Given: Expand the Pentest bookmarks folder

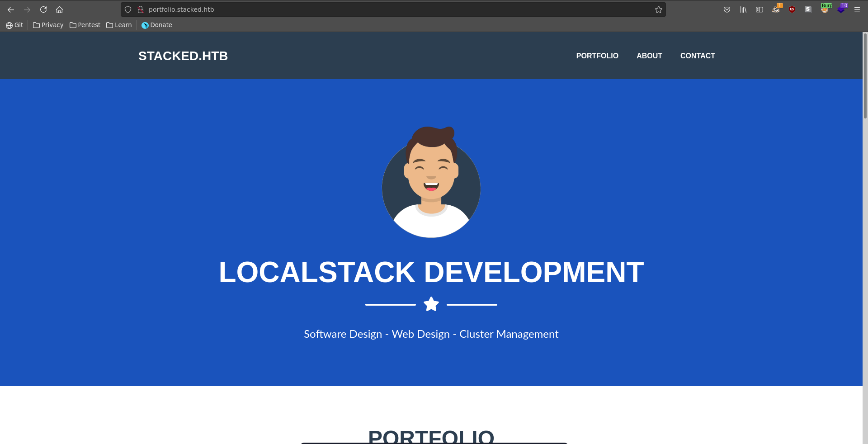Looking at the screenshot, I should pos(85,25).
